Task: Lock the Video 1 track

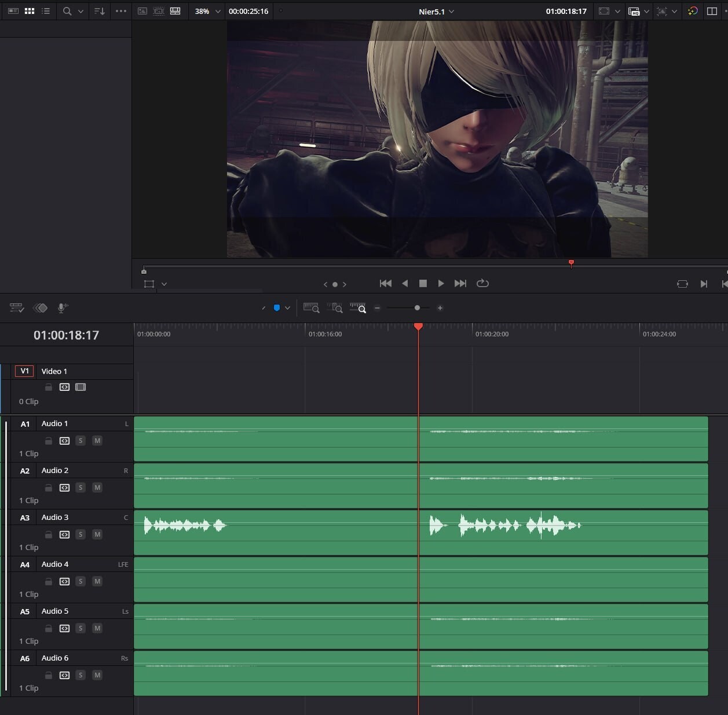Action: (49, 387)
